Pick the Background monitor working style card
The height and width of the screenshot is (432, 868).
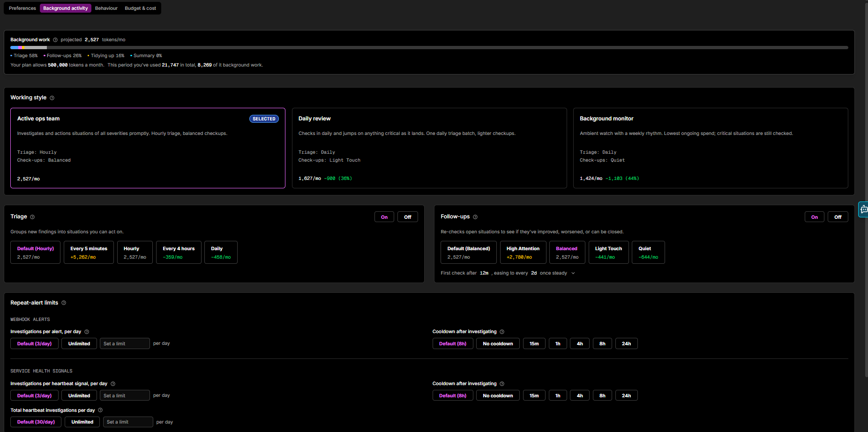711,148
